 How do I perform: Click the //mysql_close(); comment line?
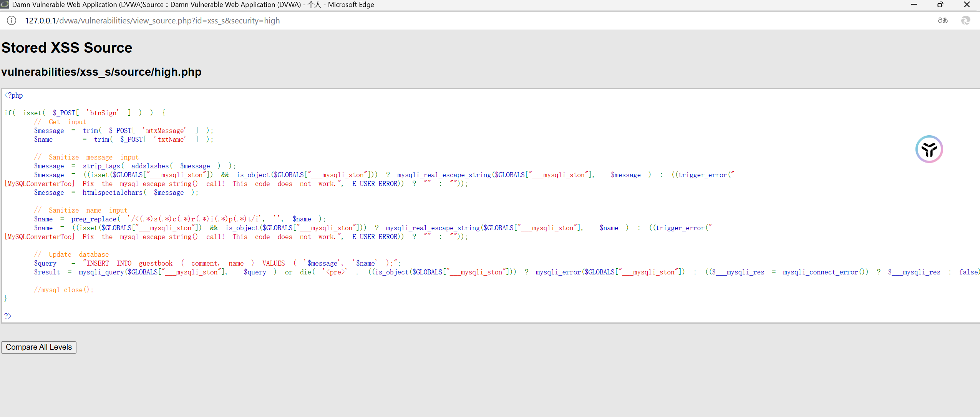[63, 290]
